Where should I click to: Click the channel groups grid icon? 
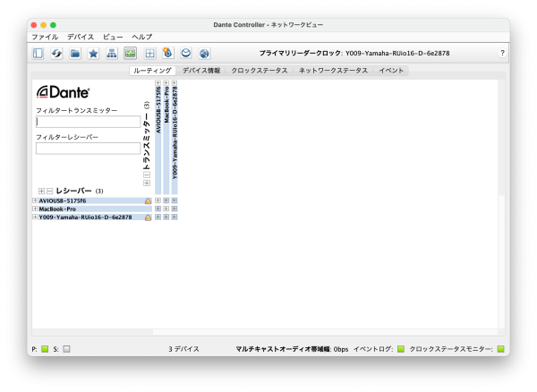[x=149, y=54]
